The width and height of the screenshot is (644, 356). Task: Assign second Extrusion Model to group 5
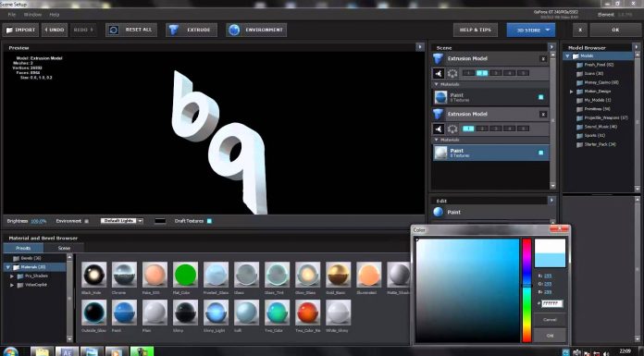coord(523,129)
